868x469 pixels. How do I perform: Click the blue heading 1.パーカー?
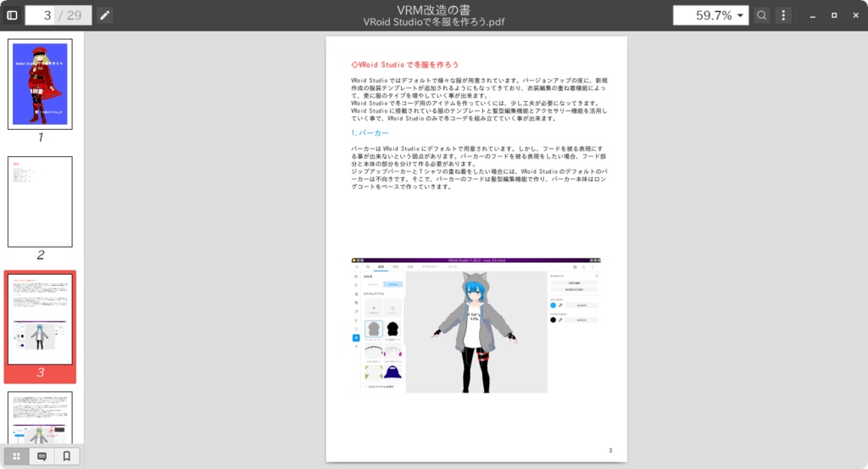click(x=370, y=133)
